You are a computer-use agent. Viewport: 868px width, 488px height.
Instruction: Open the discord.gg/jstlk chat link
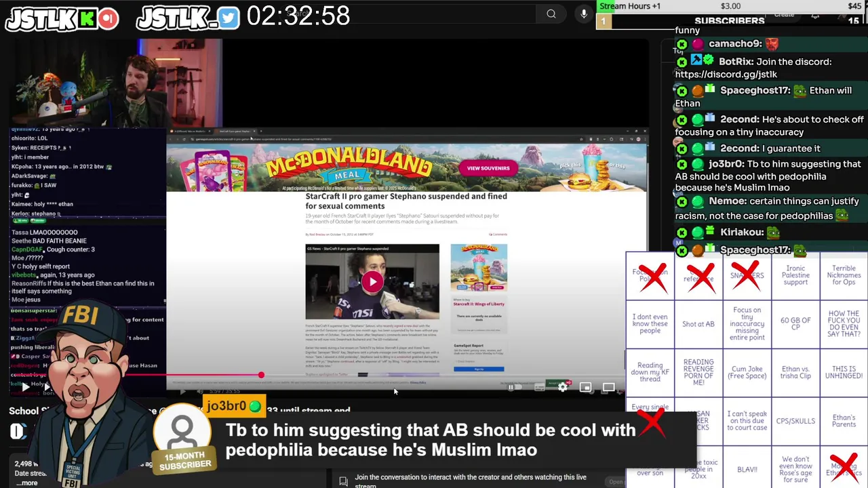[x=726, y=74]
